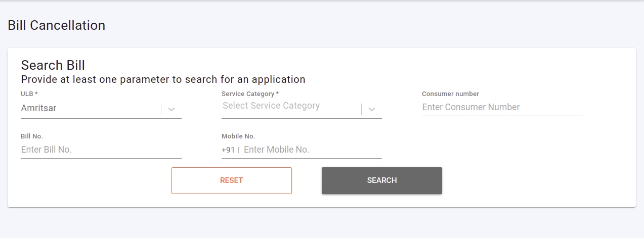The image size is (644, 238).
Task: Click the Mobile No. field label
Action: (238, 136)
